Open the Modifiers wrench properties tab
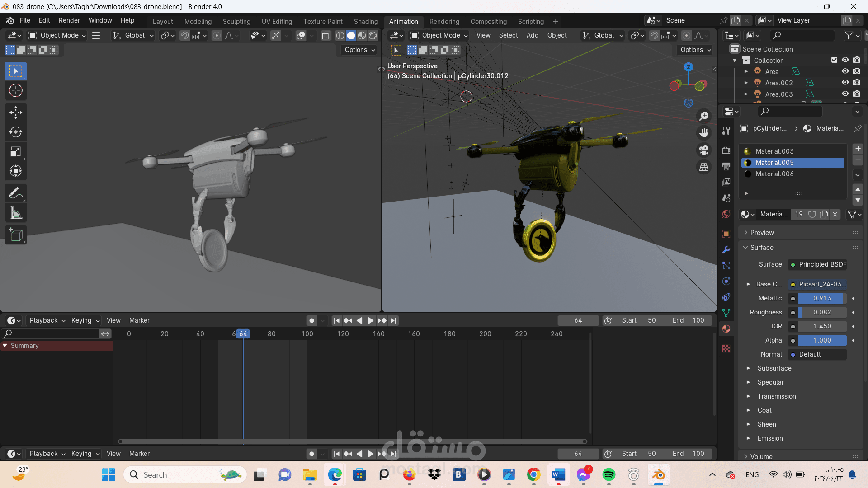The image size is (868, 488). [726, 250]
